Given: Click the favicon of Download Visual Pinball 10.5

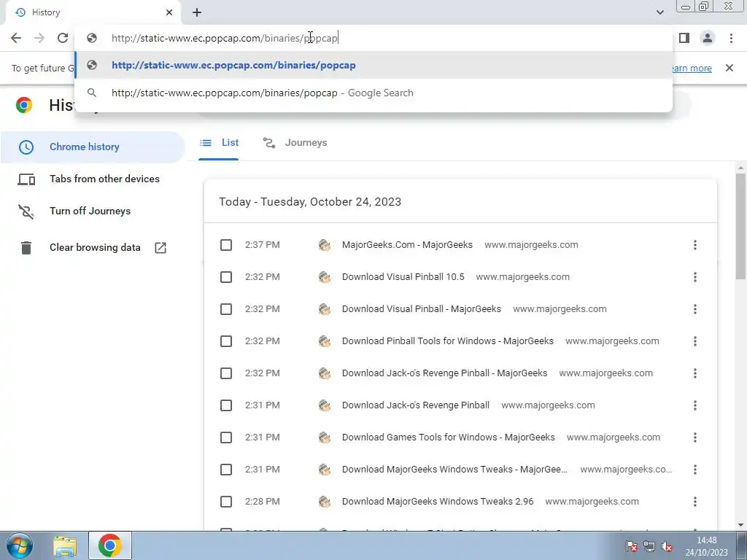Looking at the screenshot, I should click(325, 276).
